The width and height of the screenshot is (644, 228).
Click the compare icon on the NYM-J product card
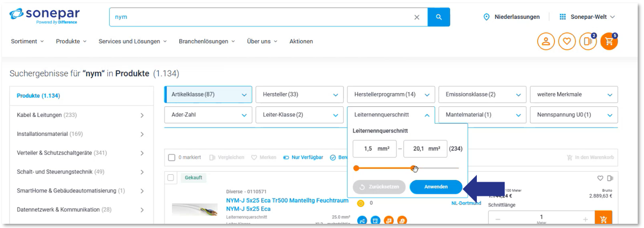pos(610,178)
